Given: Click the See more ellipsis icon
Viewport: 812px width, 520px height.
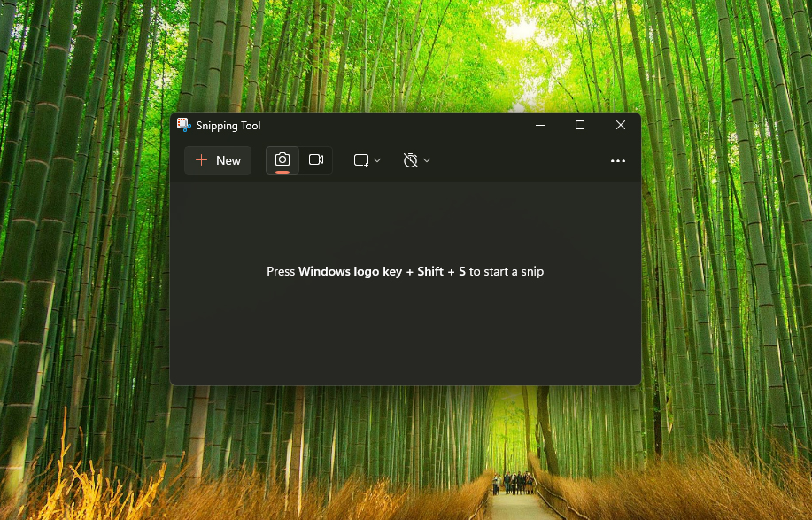Looking at the screenshot, I should [617, 160].
